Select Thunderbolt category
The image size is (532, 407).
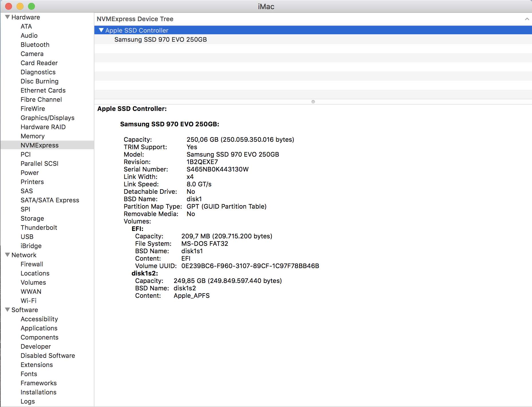pos(39,228)
